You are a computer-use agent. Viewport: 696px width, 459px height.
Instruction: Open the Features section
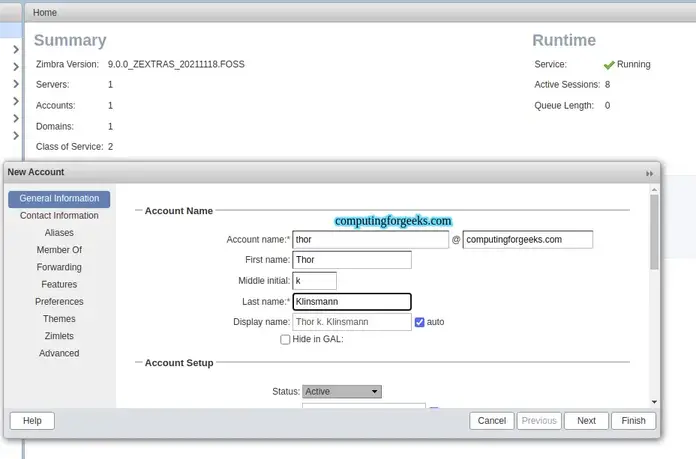(x=59, y=284)
